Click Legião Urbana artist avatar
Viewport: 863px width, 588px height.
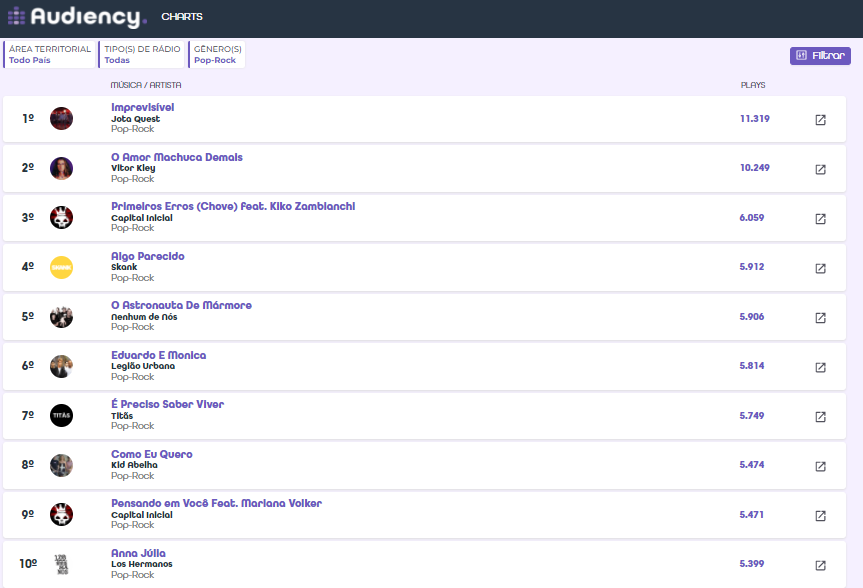(x=61, y=366)
